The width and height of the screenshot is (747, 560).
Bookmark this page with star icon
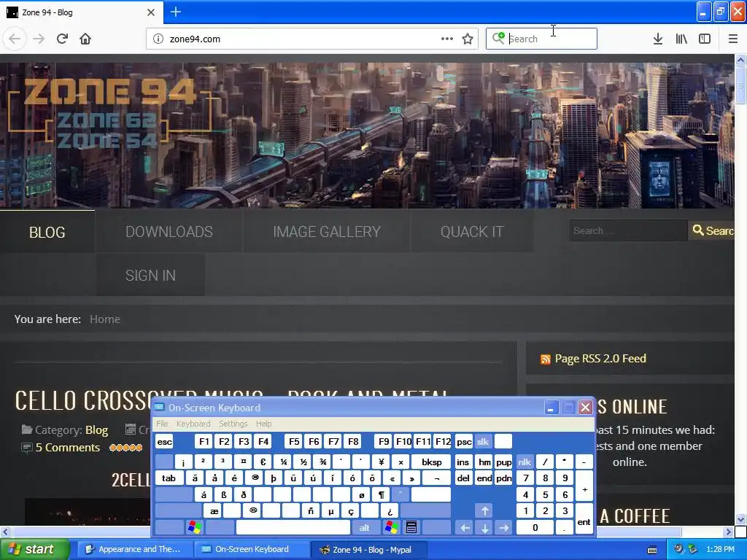(468, 39)
